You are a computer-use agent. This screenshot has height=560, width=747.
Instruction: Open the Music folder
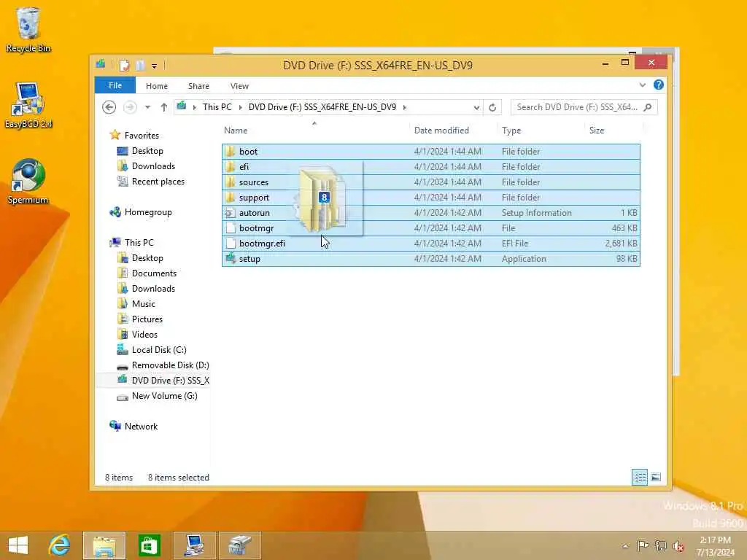tap(136, 304)
